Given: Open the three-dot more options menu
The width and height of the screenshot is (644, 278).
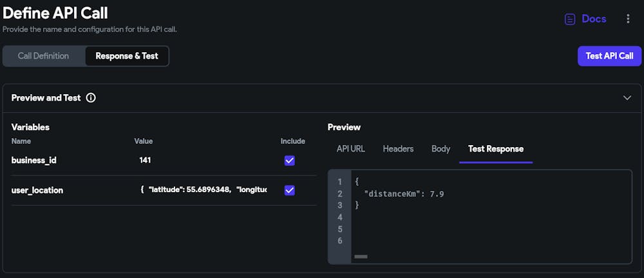Looking at the screenshot, I should coord(628,19).
